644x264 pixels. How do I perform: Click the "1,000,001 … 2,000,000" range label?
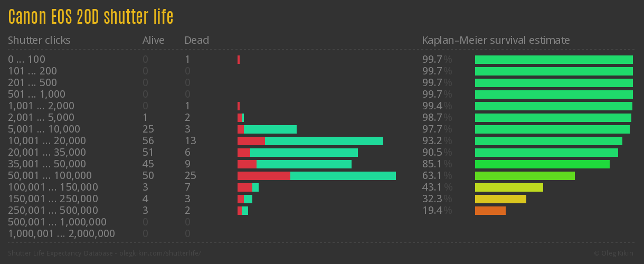[x=61, y=234]
